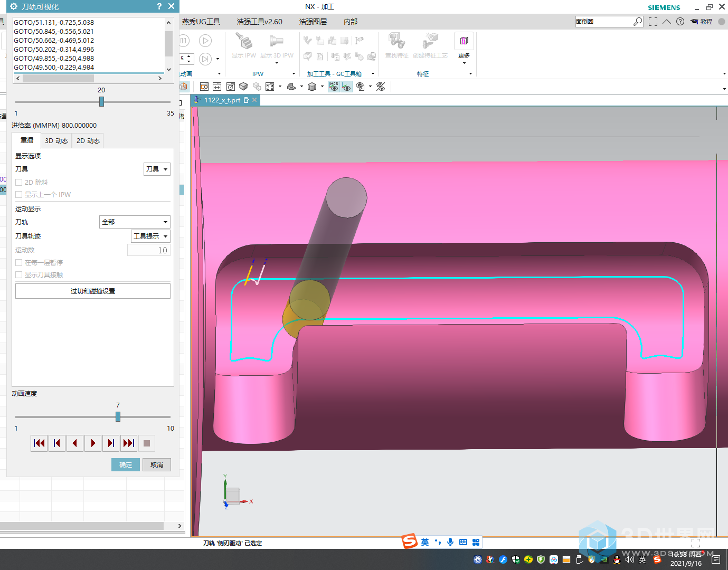Expand the 加工工具 - GC工具箱 group arrow

tap(373, 74)
